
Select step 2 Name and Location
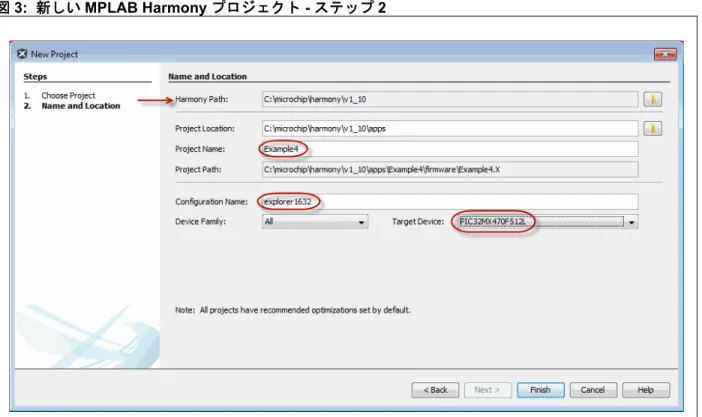81,106
